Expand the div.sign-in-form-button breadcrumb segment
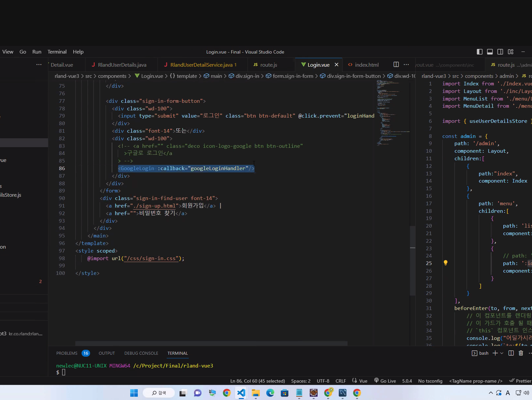 point(350,76)
